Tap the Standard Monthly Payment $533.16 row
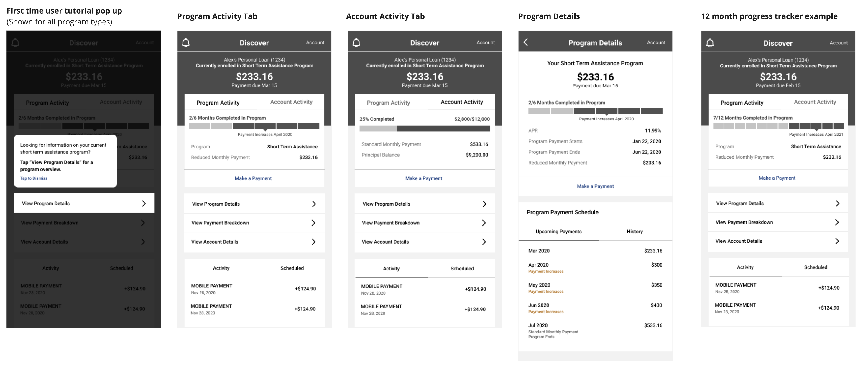Viewport: 868px width, 367px height. coord(425,144)
